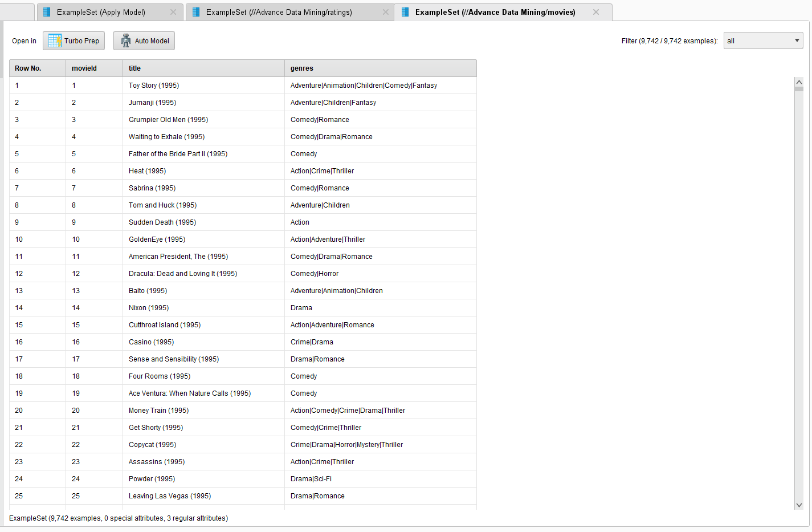Click the Tom and Huck (1995) cell
Image resolution: width=812 pixels, height=532 pixels.
point(203,205)
